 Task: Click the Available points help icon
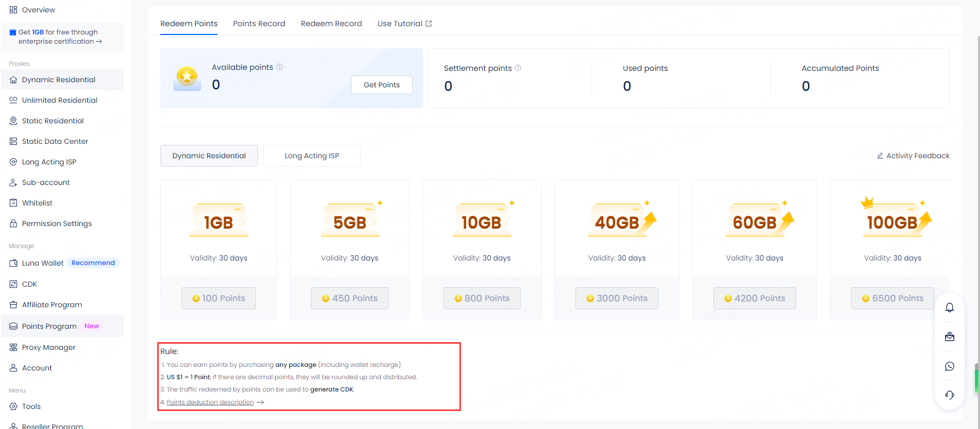pyautogui.click(x=280, y=67)
